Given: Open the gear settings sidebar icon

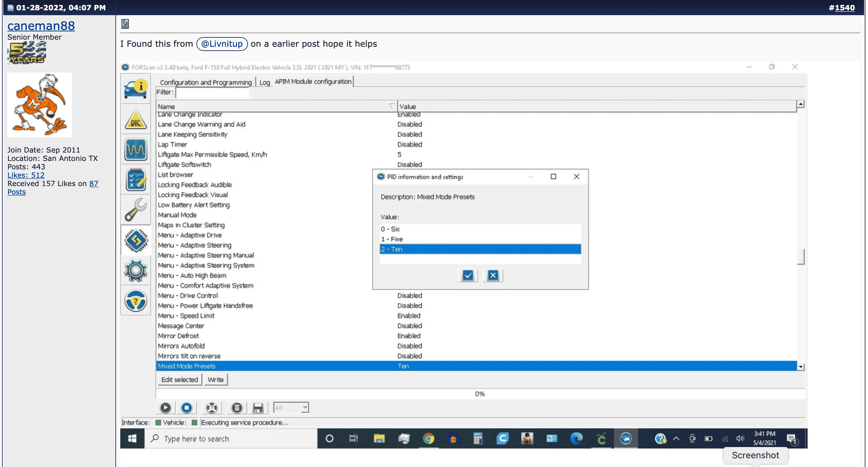Looking at the screenshot, I should pyautogui.click(x=136, y=271).
